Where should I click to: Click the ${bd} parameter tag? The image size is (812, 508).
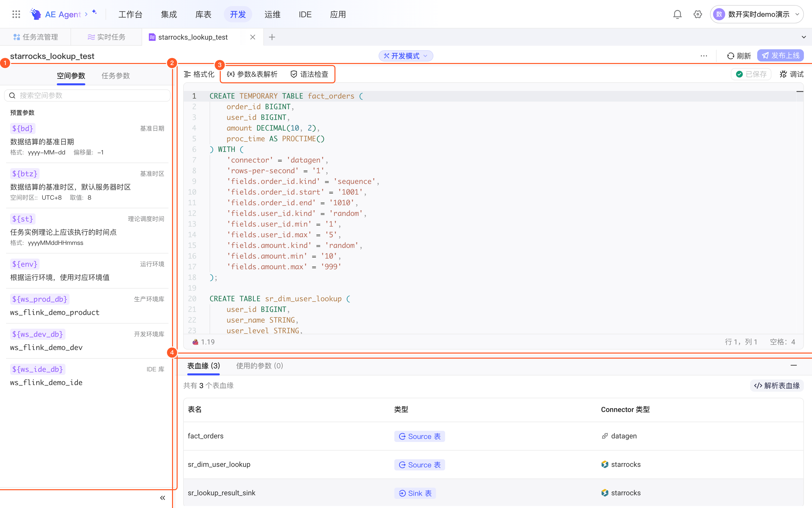23,128
